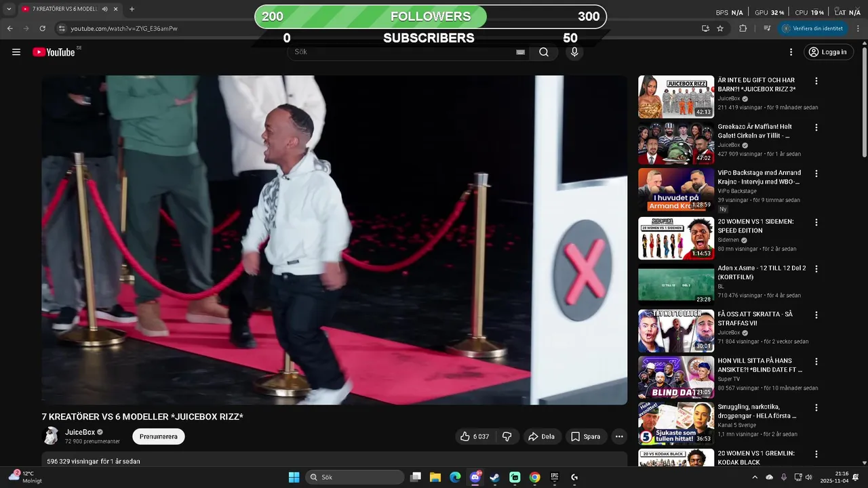Open the Armand Krajnc interview thumbnail
868x488 pixels.
tap(676, 189)
